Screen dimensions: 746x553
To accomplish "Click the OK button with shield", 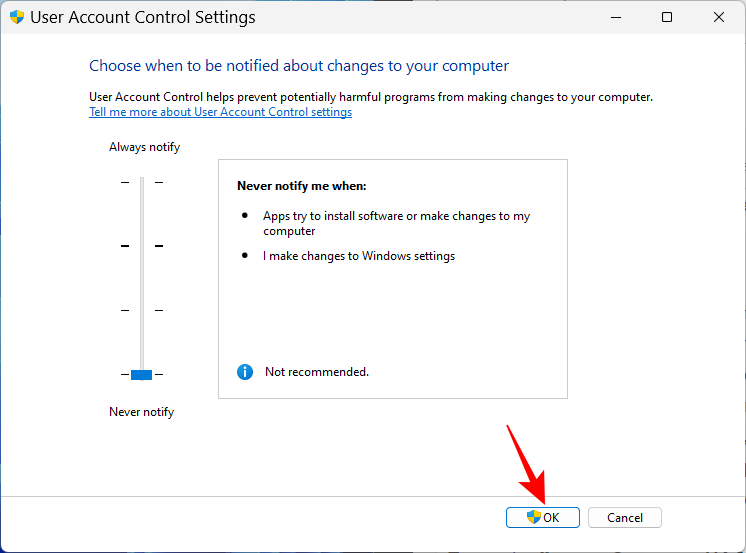I will (x=542, y=517).
